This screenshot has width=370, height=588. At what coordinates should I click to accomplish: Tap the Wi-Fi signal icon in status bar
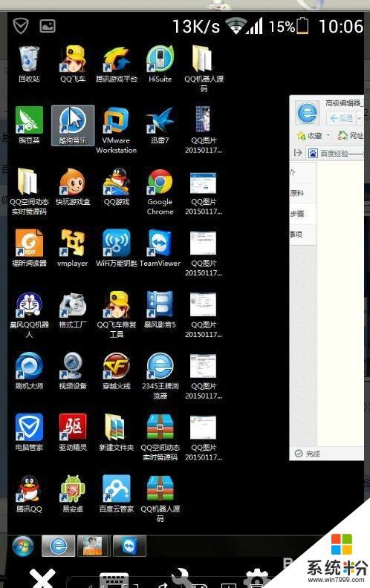coord(235,27)
